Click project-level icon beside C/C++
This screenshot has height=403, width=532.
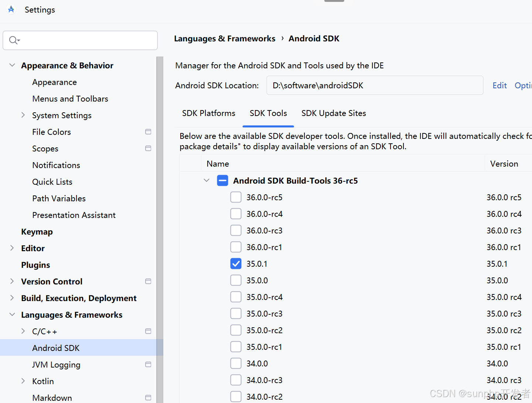(148, 331)
